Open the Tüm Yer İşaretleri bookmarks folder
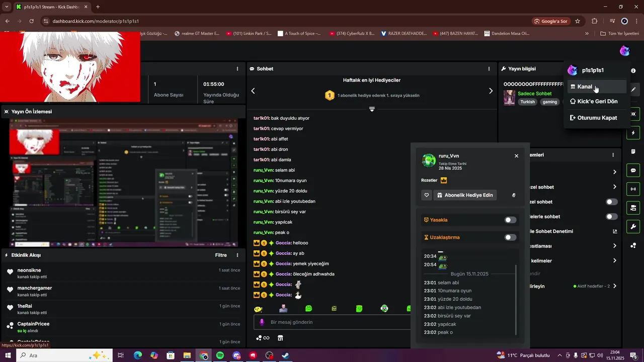 pos(619,34)
